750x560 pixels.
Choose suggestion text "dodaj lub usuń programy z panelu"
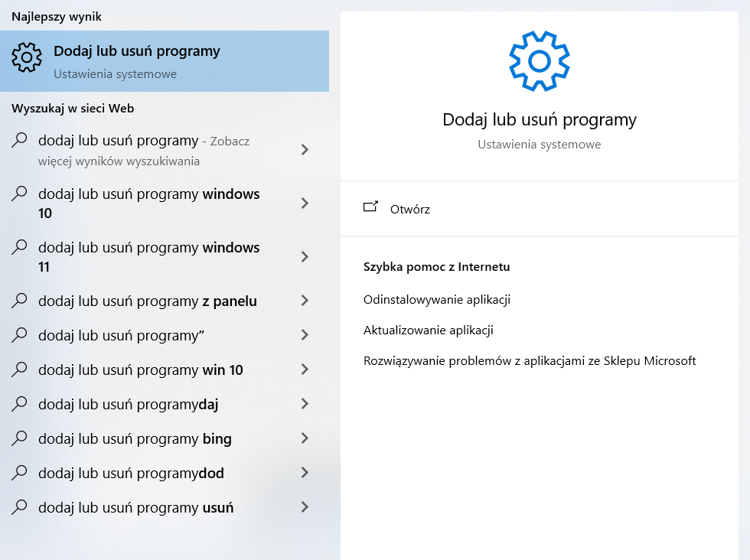[x=147, y=301]
